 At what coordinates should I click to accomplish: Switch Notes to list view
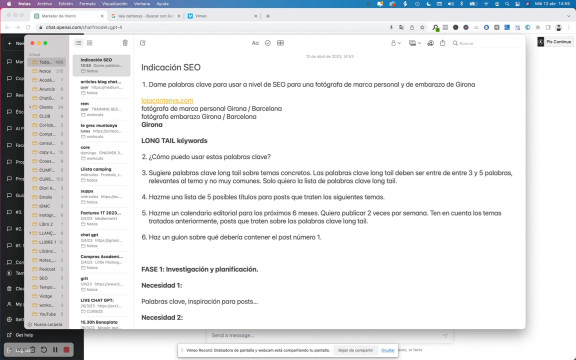tap(78, 43)
